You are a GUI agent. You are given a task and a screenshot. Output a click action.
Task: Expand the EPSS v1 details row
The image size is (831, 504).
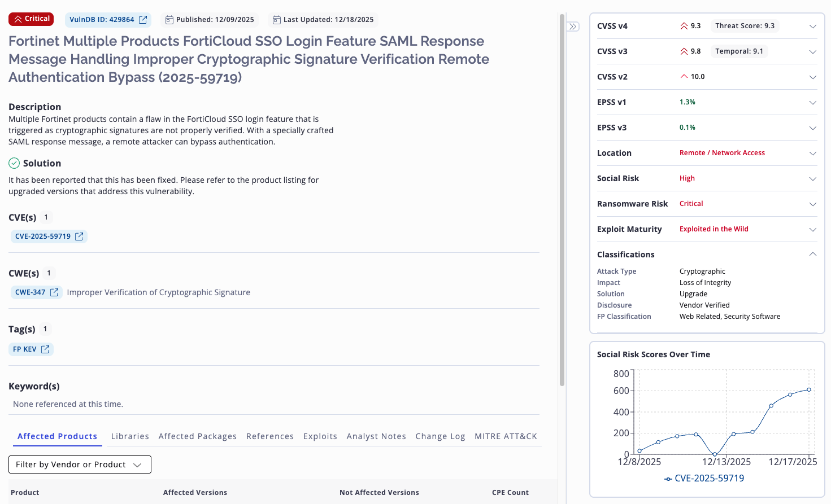(x=812, y=103)
